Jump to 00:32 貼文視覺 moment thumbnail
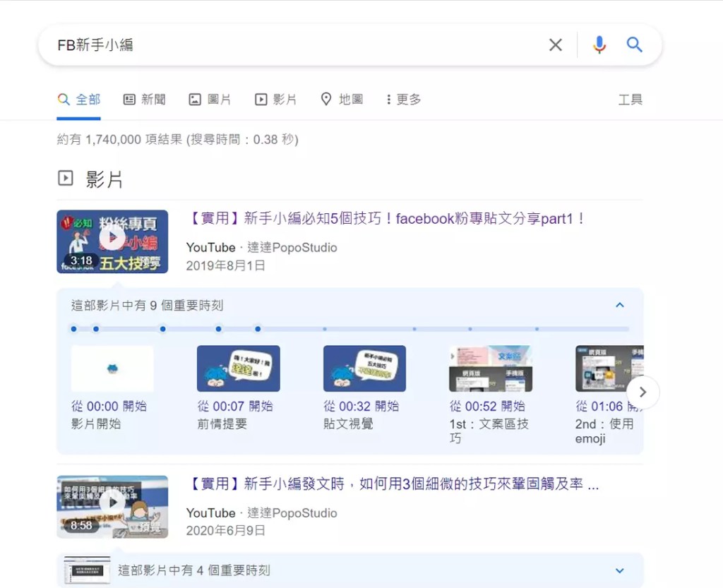723x588 pixels. [x=364, y=368]
